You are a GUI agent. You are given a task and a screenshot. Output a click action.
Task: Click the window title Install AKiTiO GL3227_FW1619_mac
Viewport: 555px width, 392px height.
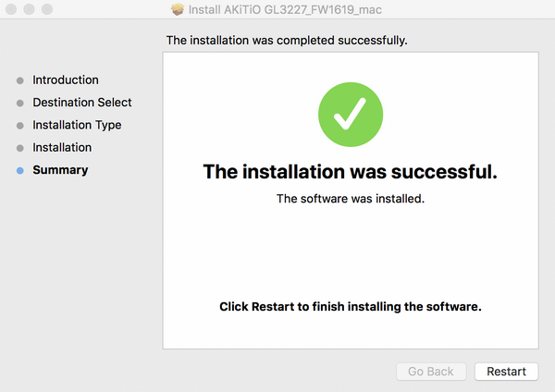[288, 9]
